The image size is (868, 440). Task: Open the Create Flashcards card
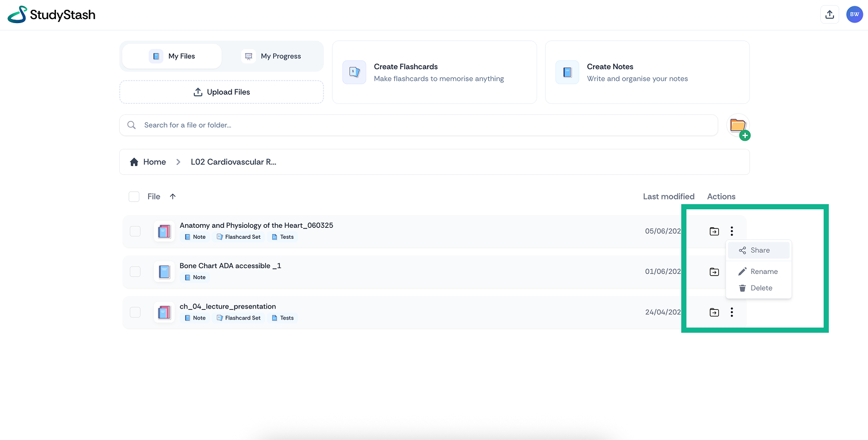(x=435, y=72)
